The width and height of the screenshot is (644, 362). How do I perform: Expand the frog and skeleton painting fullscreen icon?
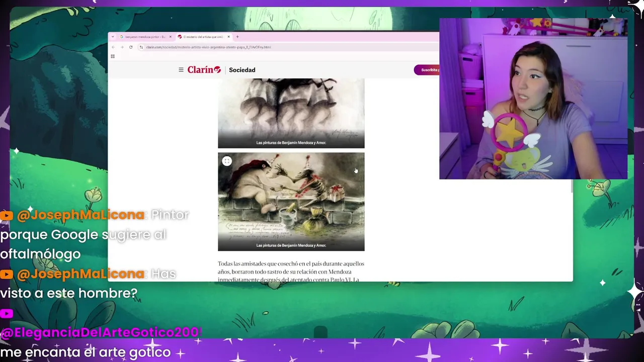click(227, 161)
